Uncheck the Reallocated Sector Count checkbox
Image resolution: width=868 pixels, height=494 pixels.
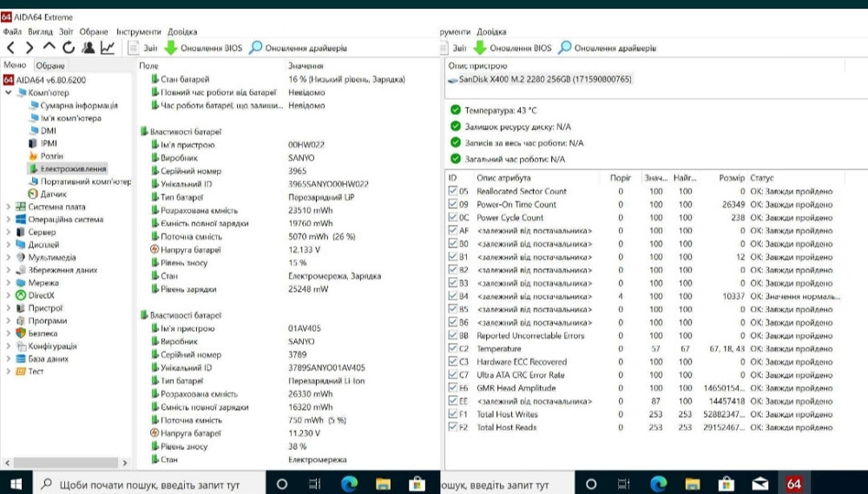[451, 191]
